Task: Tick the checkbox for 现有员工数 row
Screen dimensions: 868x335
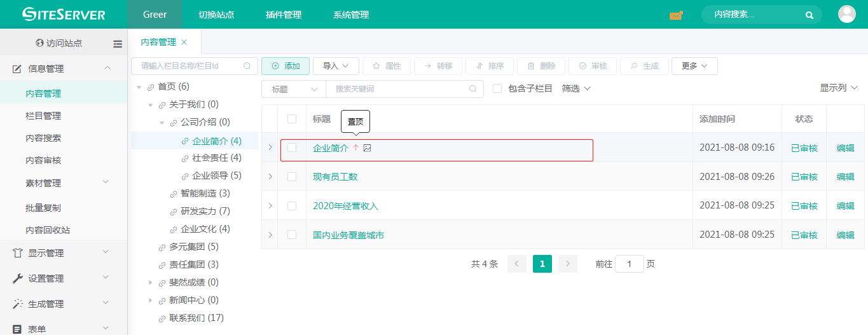Action: pos(292,177)
